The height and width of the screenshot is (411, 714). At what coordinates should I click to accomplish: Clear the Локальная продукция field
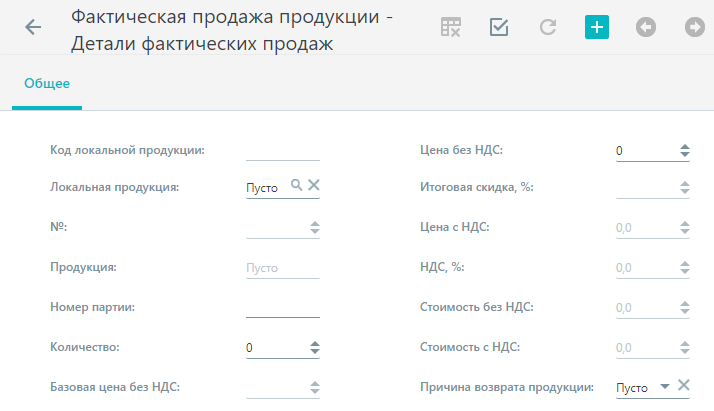click(x=314, y=185)
